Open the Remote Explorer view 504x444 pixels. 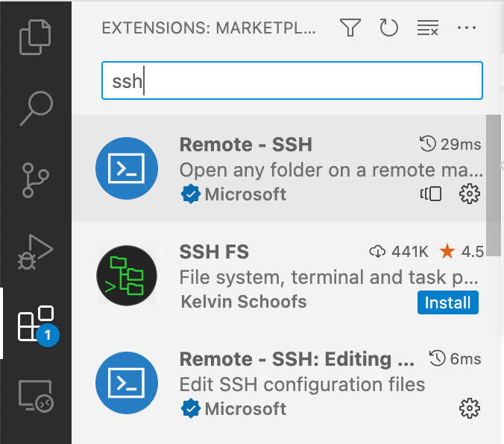tap(36, 396)
